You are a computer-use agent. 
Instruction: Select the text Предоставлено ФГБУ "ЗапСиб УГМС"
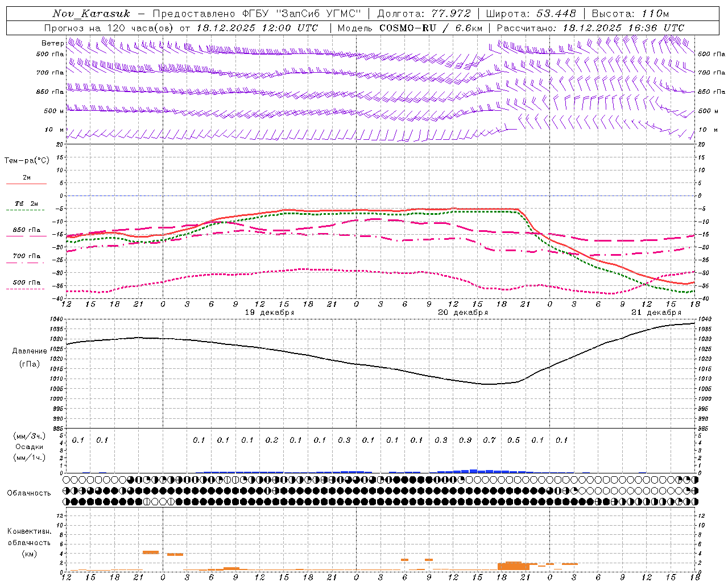257,14
